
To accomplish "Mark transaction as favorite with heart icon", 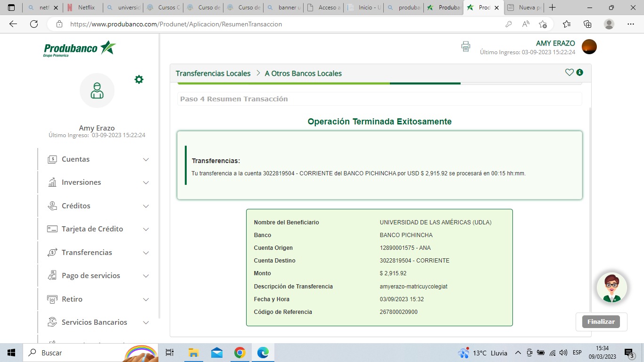I will 569,73.
